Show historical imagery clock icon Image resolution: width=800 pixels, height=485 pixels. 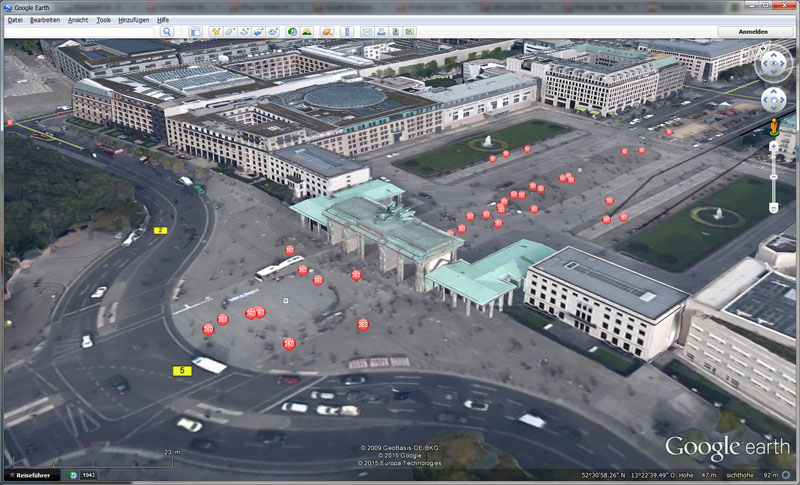click(293, 32)
